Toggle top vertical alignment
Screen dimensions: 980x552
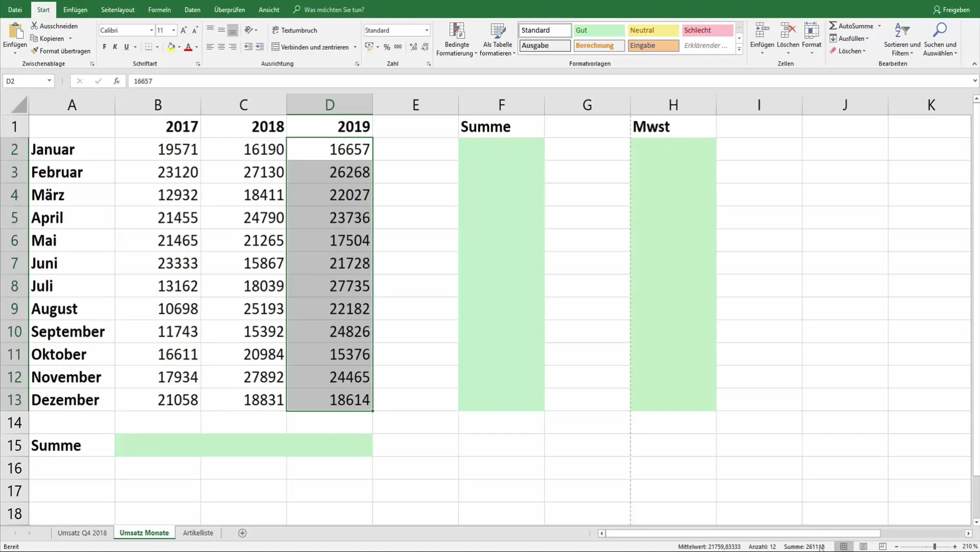210,30
